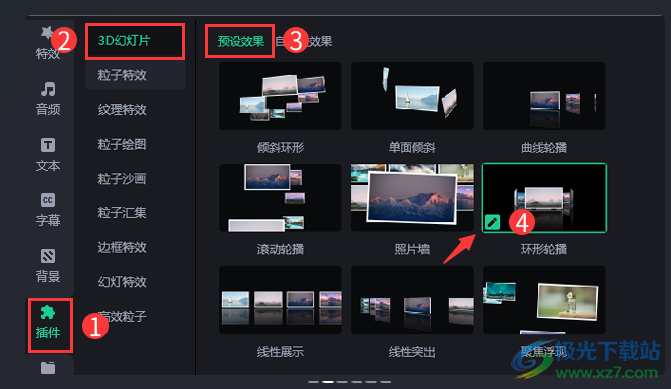Choose the 线性突出 preset thumbnail

[412, 300]
